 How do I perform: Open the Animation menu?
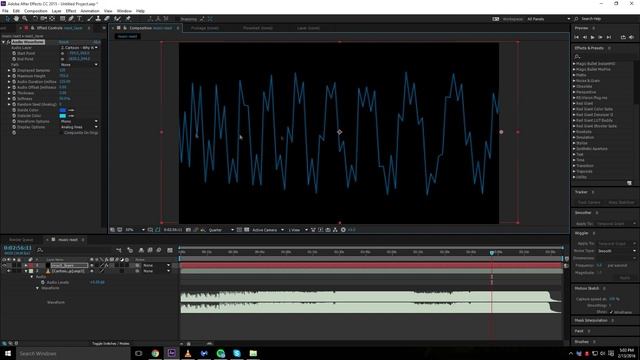pyautogui.click(x=90, y=11)
